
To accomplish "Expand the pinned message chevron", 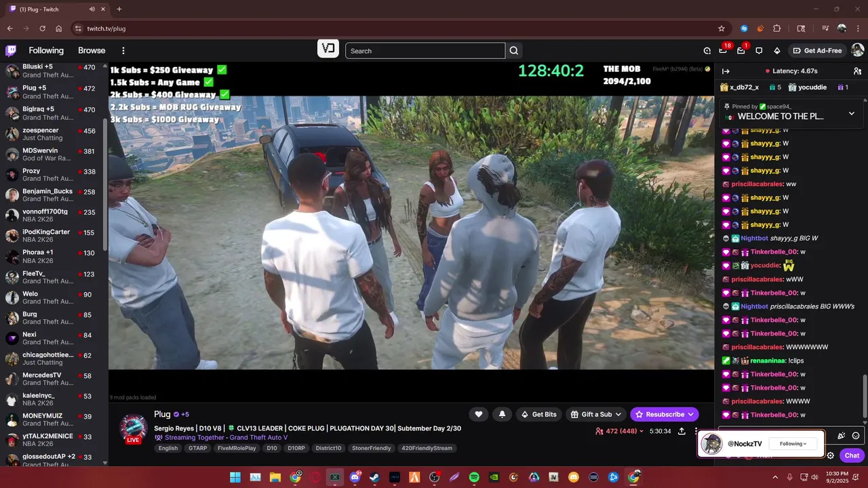I will point(852,114).
